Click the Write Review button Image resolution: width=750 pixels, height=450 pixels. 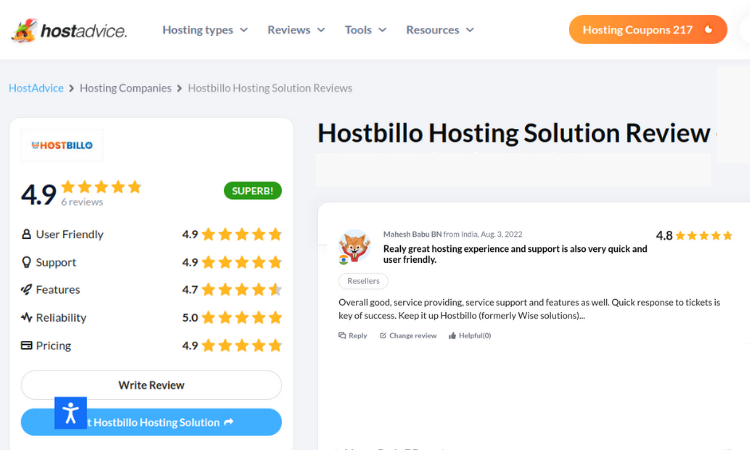(151, 385)
